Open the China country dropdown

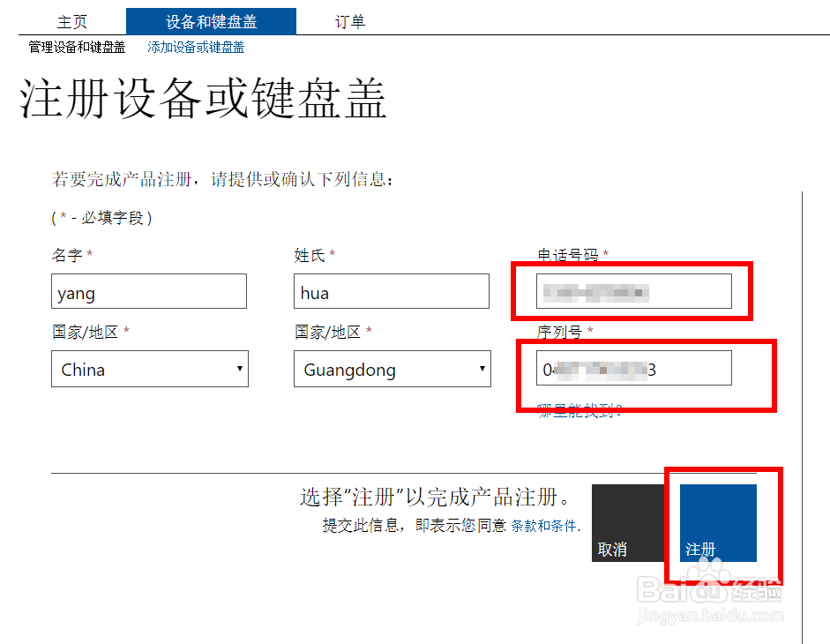coord(150,369)
